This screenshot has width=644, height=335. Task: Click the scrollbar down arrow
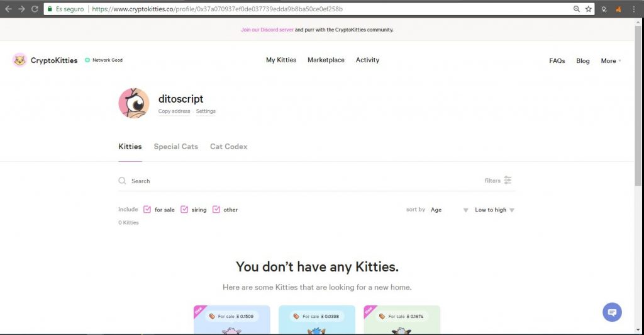638,330
